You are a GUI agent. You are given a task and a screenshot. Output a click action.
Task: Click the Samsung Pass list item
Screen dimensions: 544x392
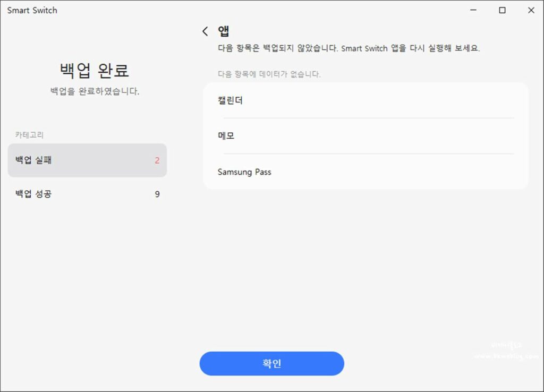(365, 172)
